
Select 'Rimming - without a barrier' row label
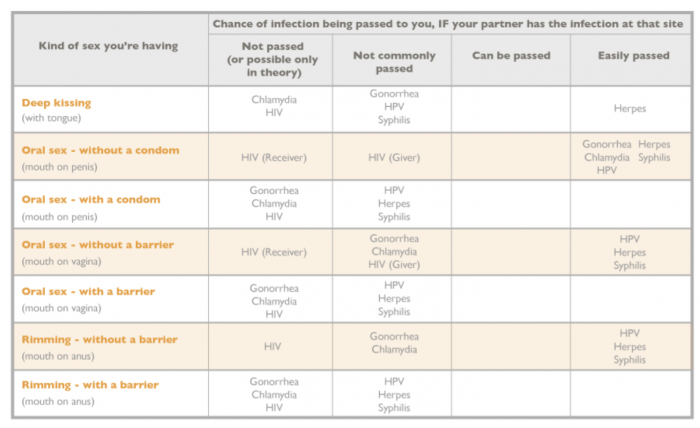tap(99, 339)
